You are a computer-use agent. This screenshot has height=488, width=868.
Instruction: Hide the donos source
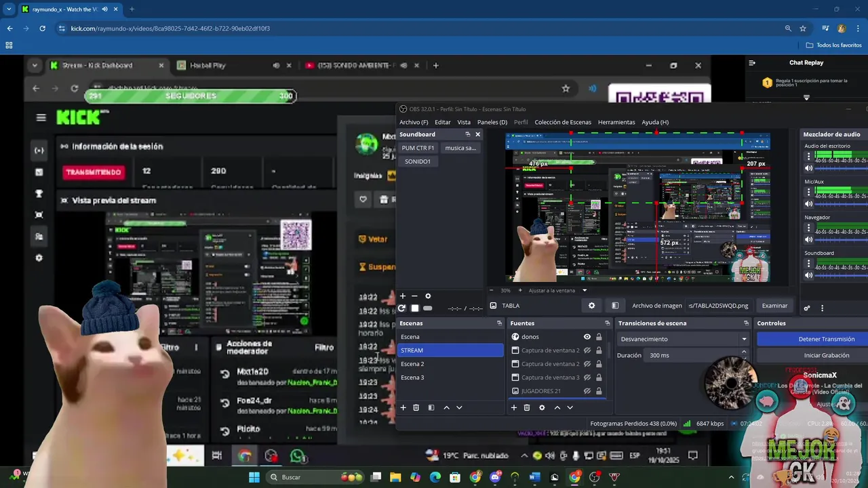pos(587,337)
